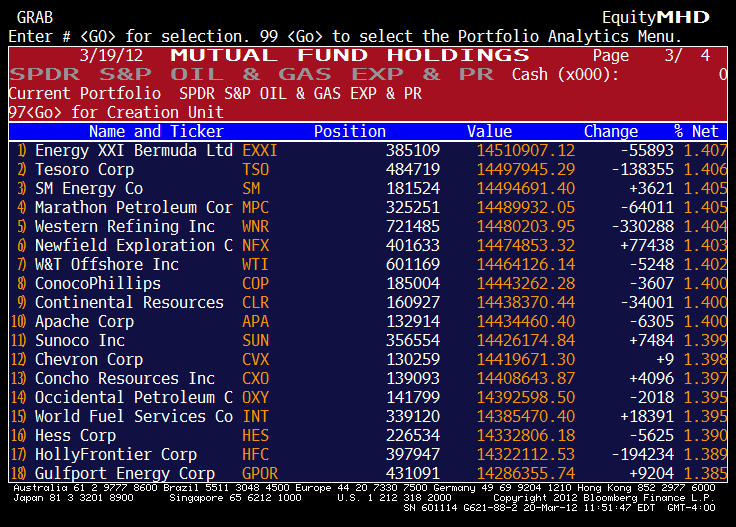Click the MPC ticker symbol
The image size is (736, 527).
pos(255,207)
